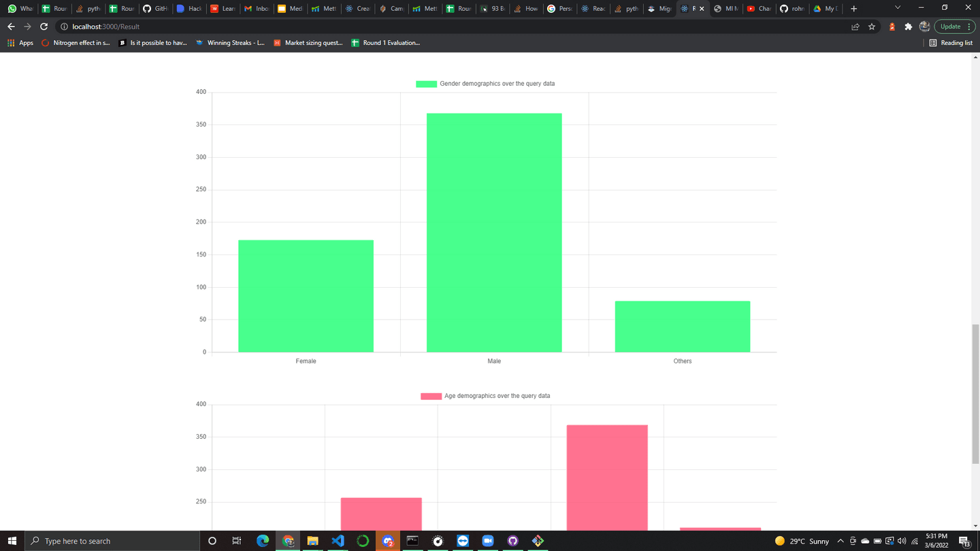Show hidden system tray icons
The image size is (980, 551).
point(840,541)
